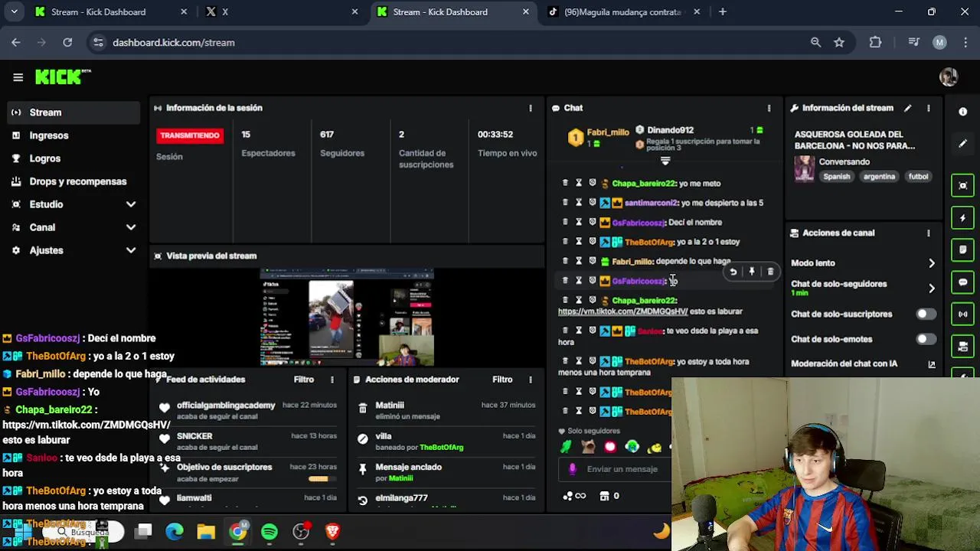Image resolution: width=980 pixels, height=551 pixels.
Task: Open the browser extensions puzzle icon
Action: pos(876,43)
